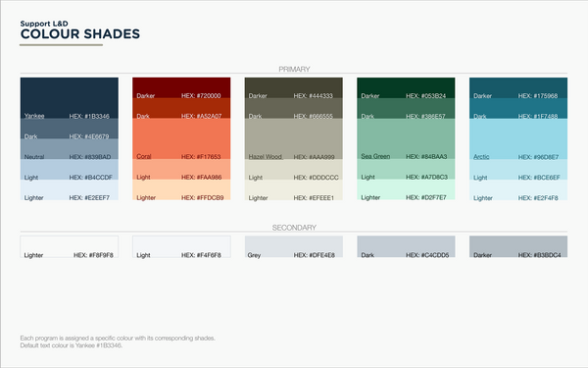Click the Light blue #B4CCDF swatch
588x368 pixels.
pyautogui.click(x=70, y=170)
